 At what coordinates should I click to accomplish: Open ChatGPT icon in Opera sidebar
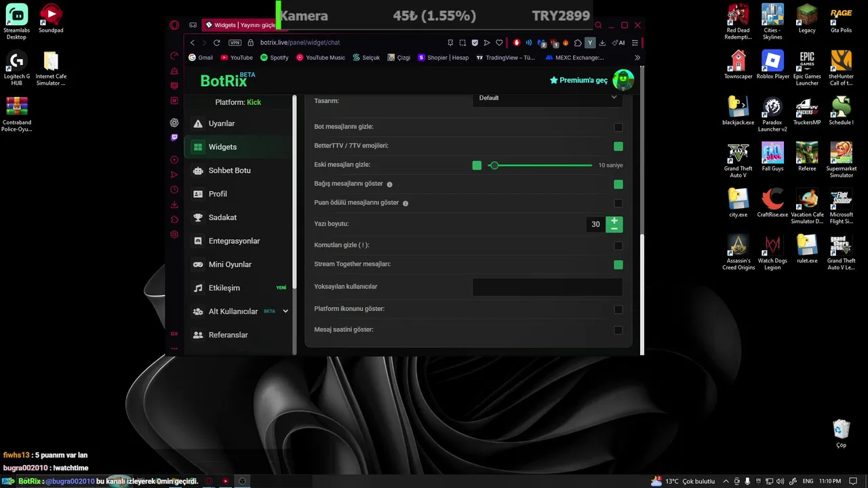coord(174,123)
